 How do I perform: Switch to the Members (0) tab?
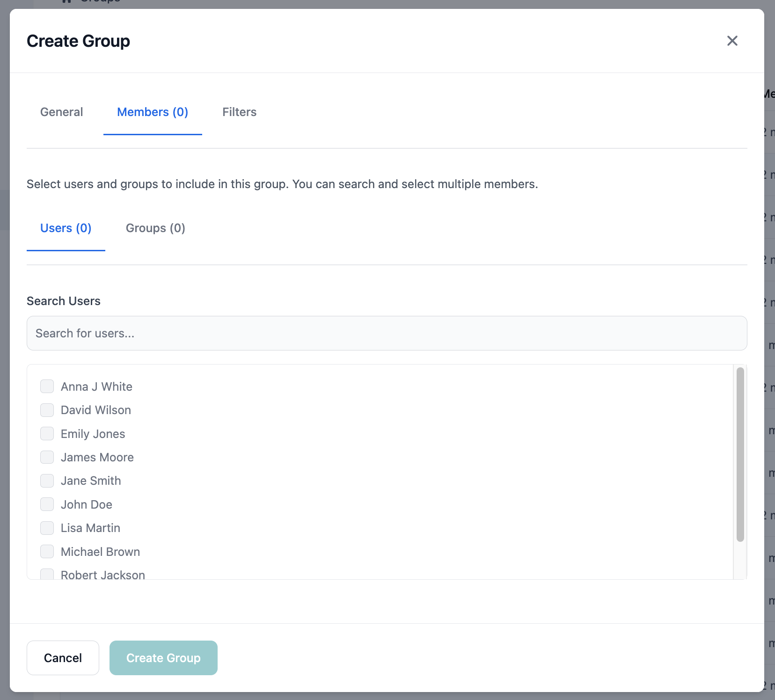coord(153,112)
